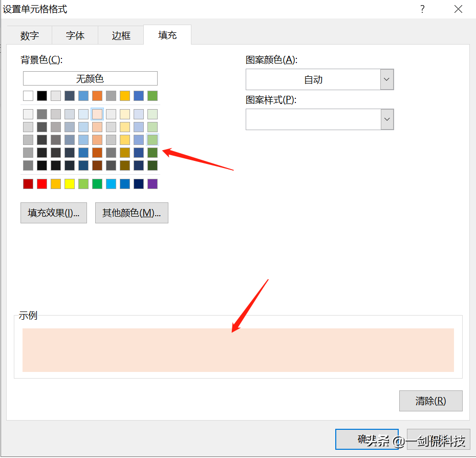Pick white swatch in top theme row

(x=28, y=96)
